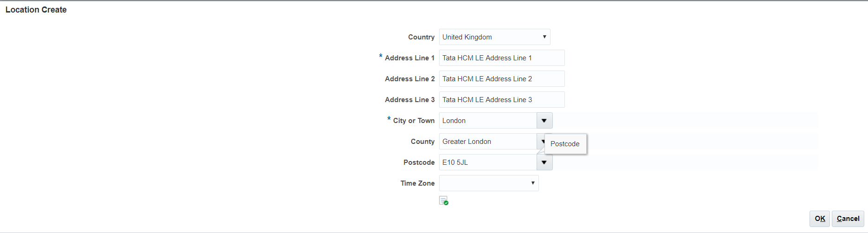The width and height of the screenshot is (868, 233).
Task: Open the Country dropdown showing United Kingdom
Action: (x=494, y=37)
